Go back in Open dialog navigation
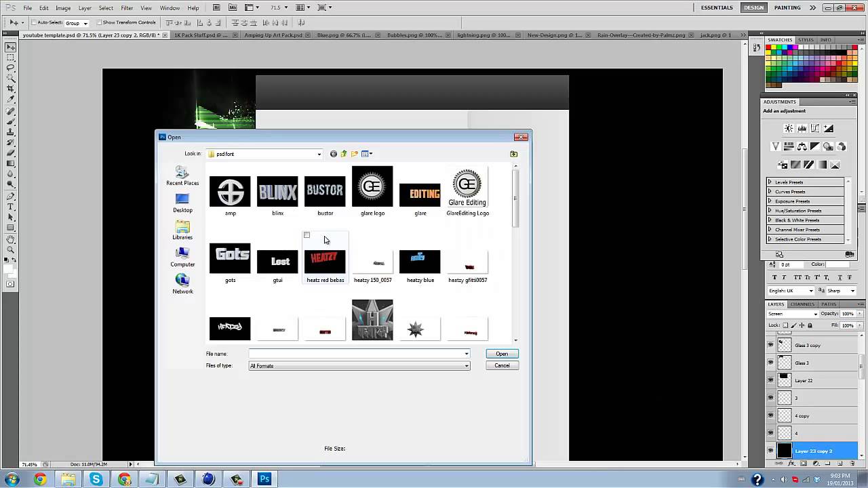This screenshot has height=488, width=868. (x=334, y=154)
